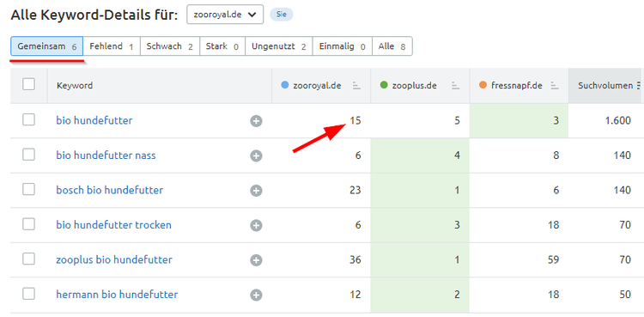The image size is (644, 317).
Task: Add 'bio hundefutter' keyword via plus icon
Action: [x=256, y=121]
